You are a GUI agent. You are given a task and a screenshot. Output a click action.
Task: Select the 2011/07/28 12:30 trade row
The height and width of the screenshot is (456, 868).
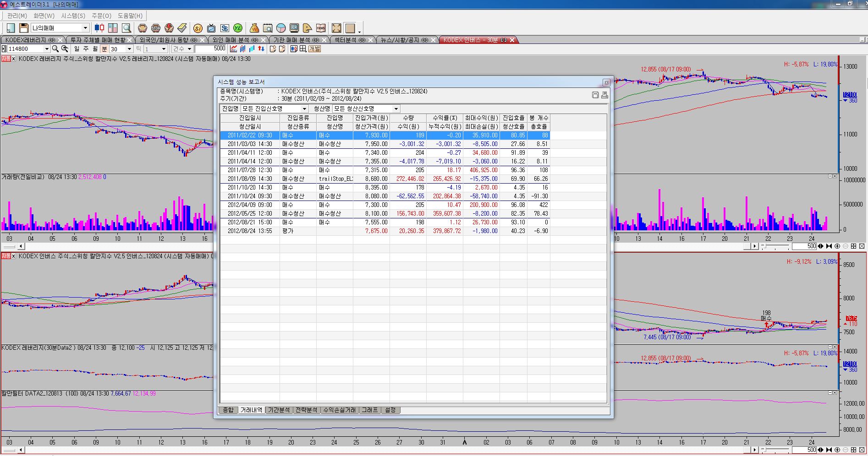pos(250,170)
